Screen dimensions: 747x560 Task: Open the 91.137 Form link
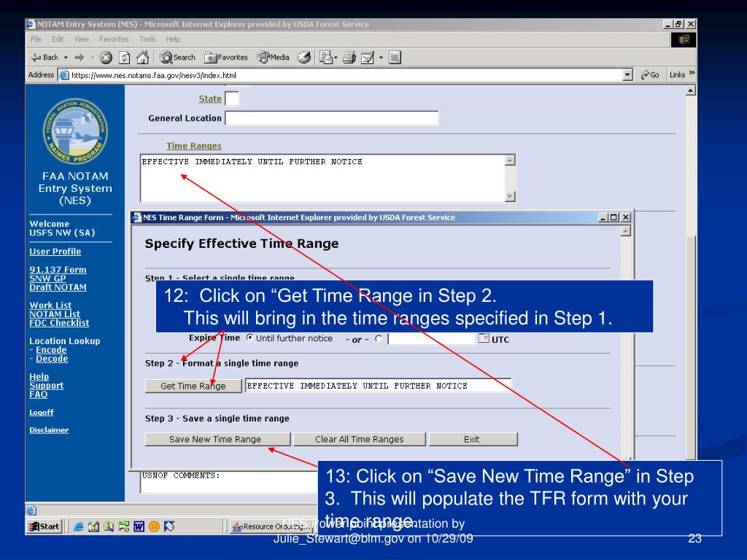(x=58, y=270)
